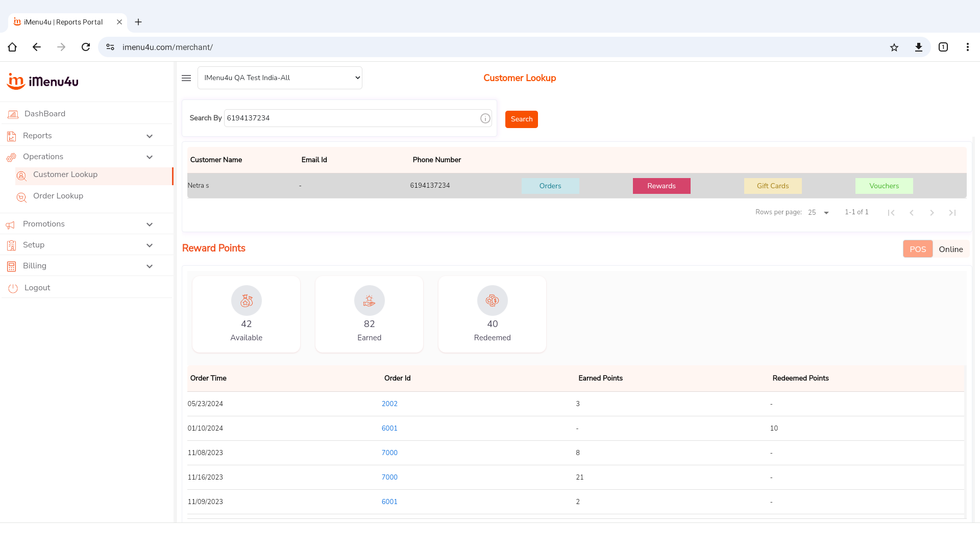
Task: Click the Logout power icon
Action: [x=13, y=288]
